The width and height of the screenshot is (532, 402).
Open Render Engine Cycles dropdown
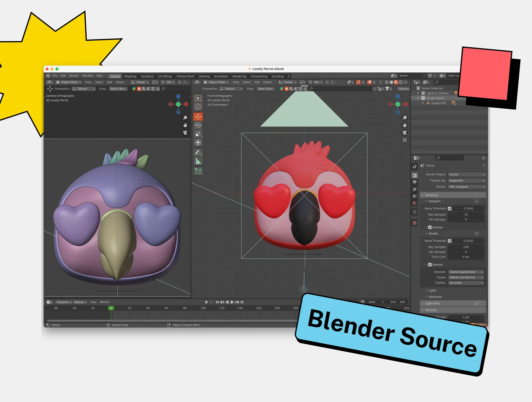pos(467,174)
